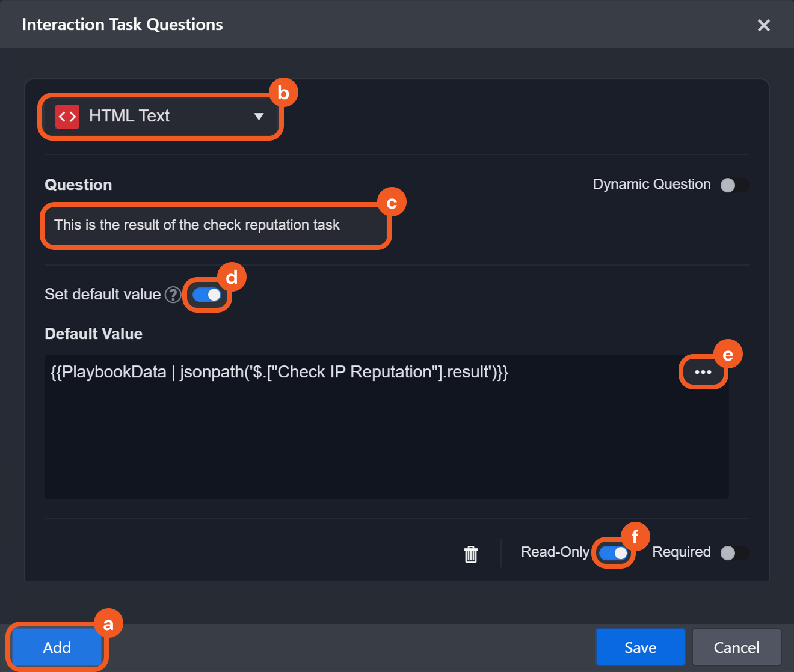The height and width of the screenshot is (672, 794).
Task: Disable the Read-Only toggle
Action: pos(614,553)
